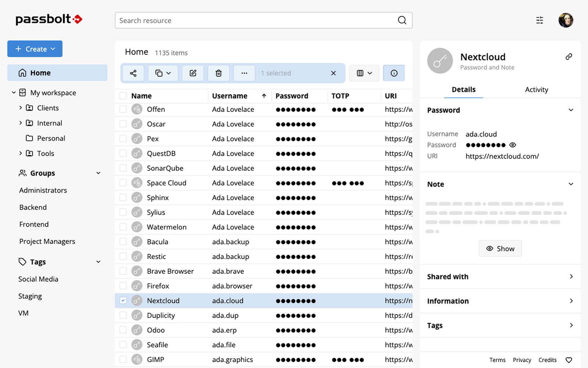Check the Seafile row checkbox
Image resolution: width=588 pixels, height=368 pixels.
click(x=123, y=344)
